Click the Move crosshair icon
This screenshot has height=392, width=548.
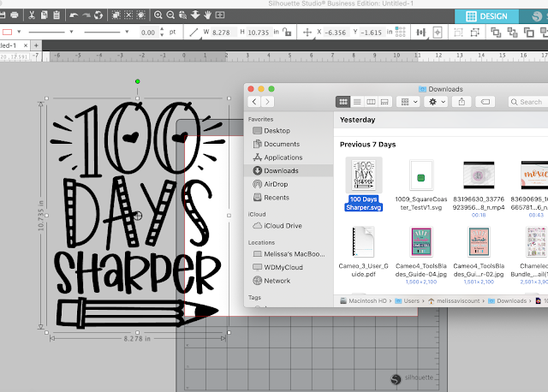pyautogui.click(x=307, y=33)
